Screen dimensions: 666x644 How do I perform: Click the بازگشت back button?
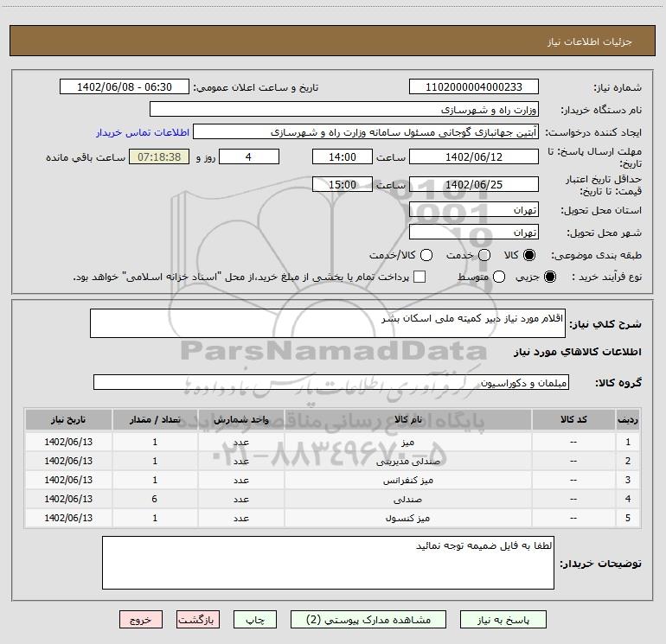click(x=198, y=620)
